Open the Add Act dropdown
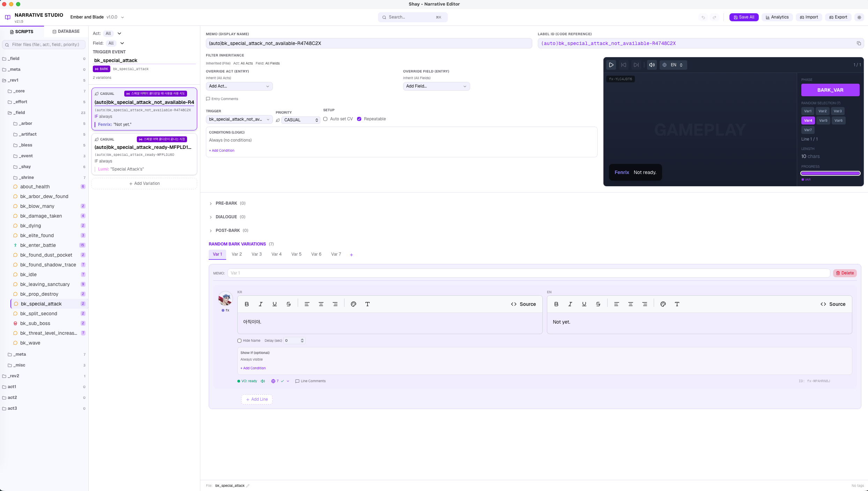The height and width of the screenshot is (491, 868). [239, 86]
